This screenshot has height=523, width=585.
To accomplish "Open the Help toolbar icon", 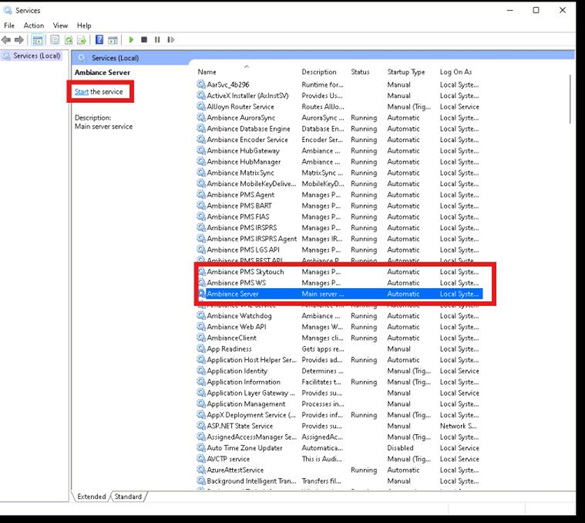I will click(x=99, y=40).
